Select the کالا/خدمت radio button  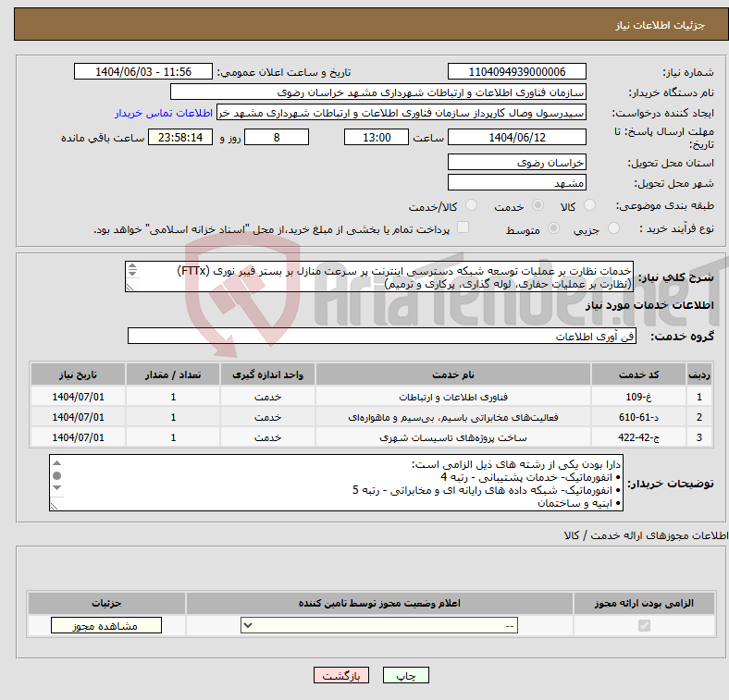coord(472,205)
